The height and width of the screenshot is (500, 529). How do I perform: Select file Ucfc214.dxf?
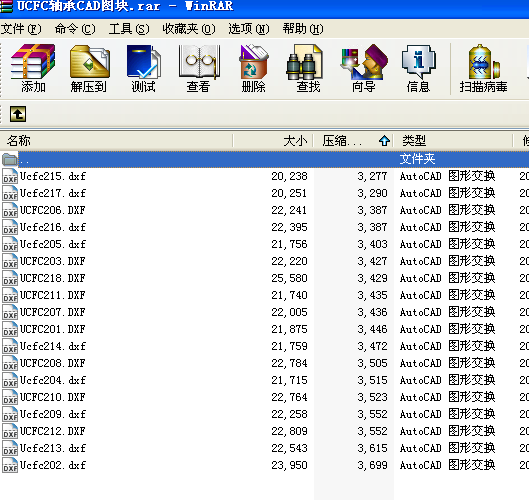[53, 346]
